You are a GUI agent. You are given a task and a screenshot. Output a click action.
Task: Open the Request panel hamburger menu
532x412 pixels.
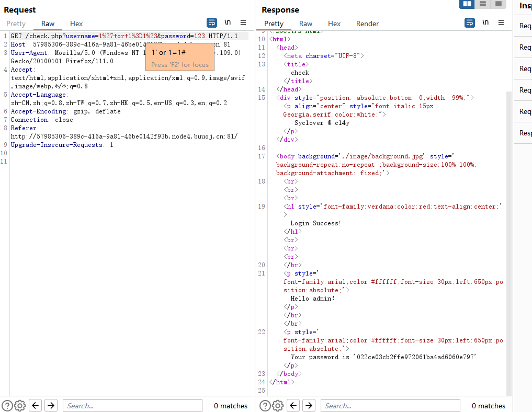click(x=243, y=22)
